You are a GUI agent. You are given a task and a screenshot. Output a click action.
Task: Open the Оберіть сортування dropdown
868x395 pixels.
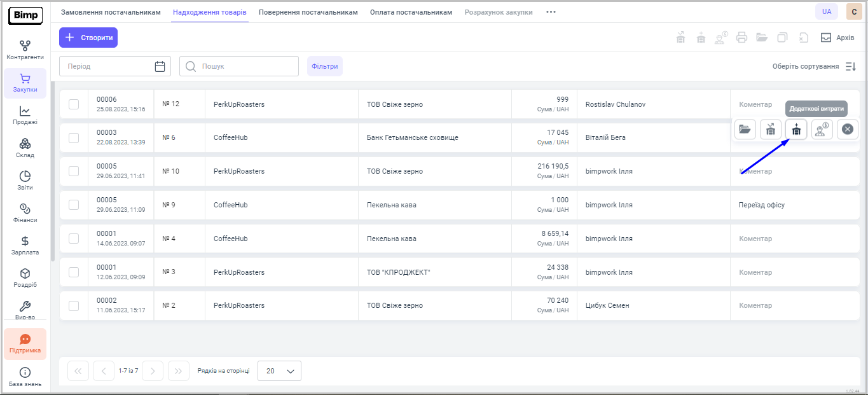click(x=805, y=66)
